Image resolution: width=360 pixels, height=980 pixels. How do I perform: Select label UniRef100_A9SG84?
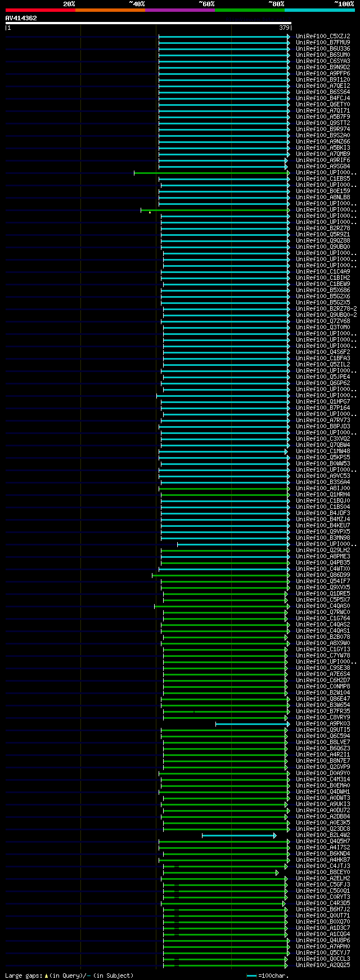[x=323, y=167]
